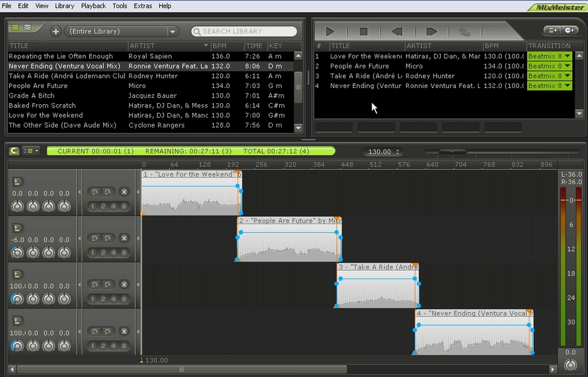Toggle the library list view icon
This screenshot has height=377, width=588.
15,28
